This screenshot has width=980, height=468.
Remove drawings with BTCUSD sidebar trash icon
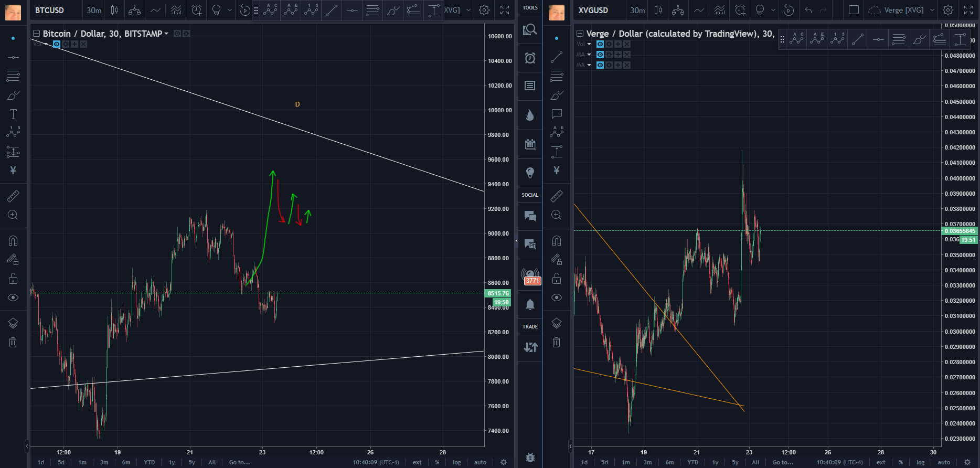[13, 343]
